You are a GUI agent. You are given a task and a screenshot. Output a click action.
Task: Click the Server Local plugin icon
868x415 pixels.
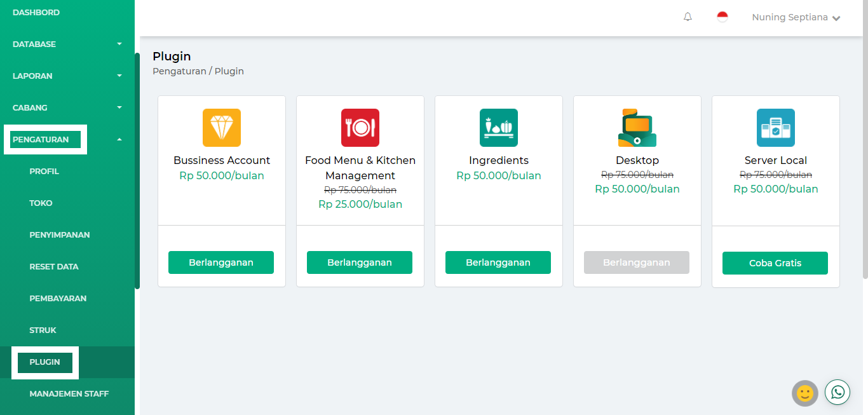[775, 128]
